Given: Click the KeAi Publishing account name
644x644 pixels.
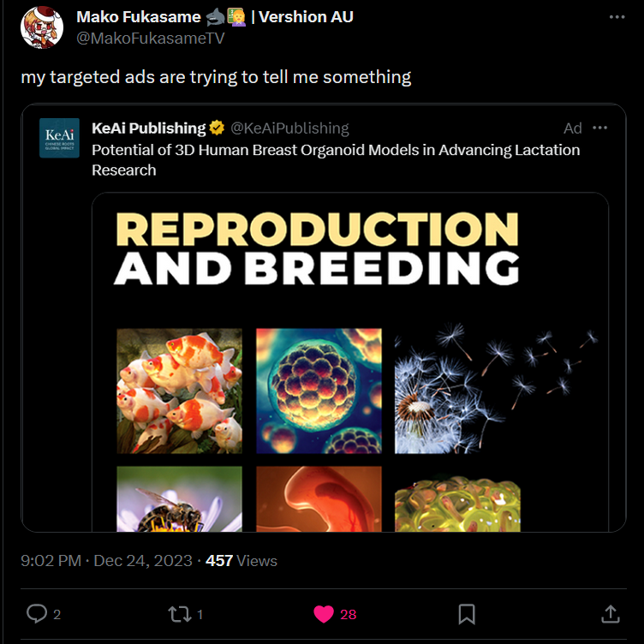Looking at the screenshot, I should coord(148,128).
